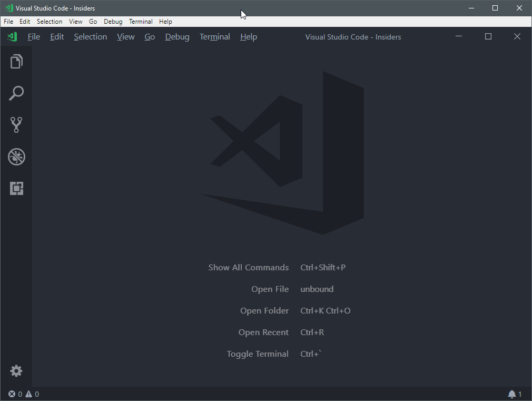Image resolution: width=532 pixels, height=401 pixels.
Task: Click the 'Ctrl+Shift+P' shortcut text
Action: pos(323,268)
